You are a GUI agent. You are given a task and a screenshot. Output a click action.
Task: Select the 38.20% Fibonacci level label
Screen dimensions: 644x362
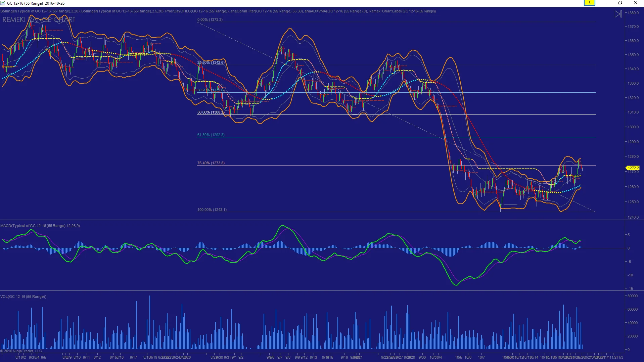pos(211,90)
